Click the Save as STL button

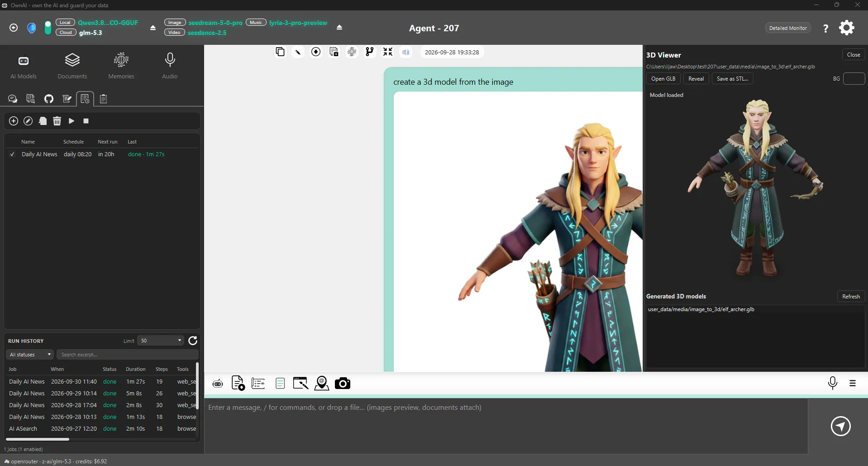(732, 79)
